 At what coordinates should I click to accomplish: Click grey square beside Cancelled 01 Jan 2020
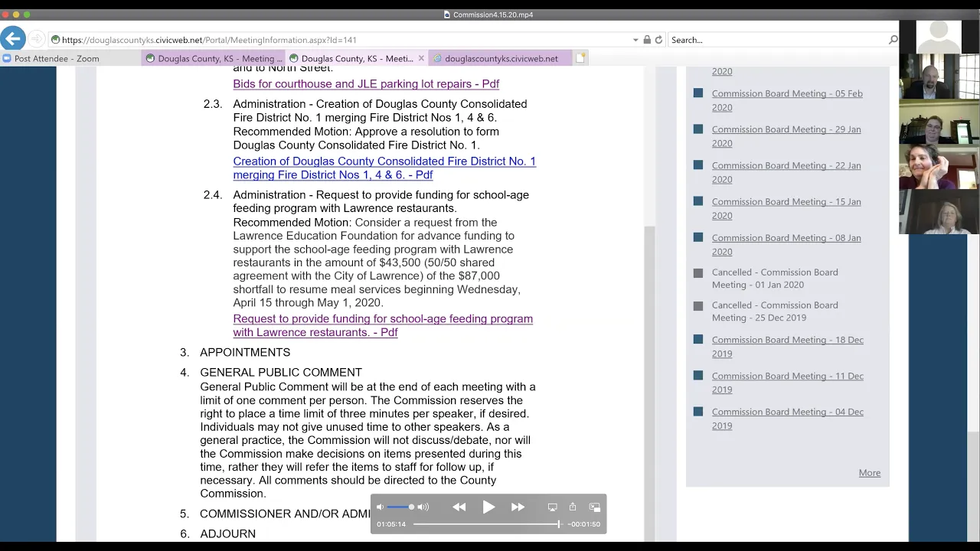click(698, 272)
